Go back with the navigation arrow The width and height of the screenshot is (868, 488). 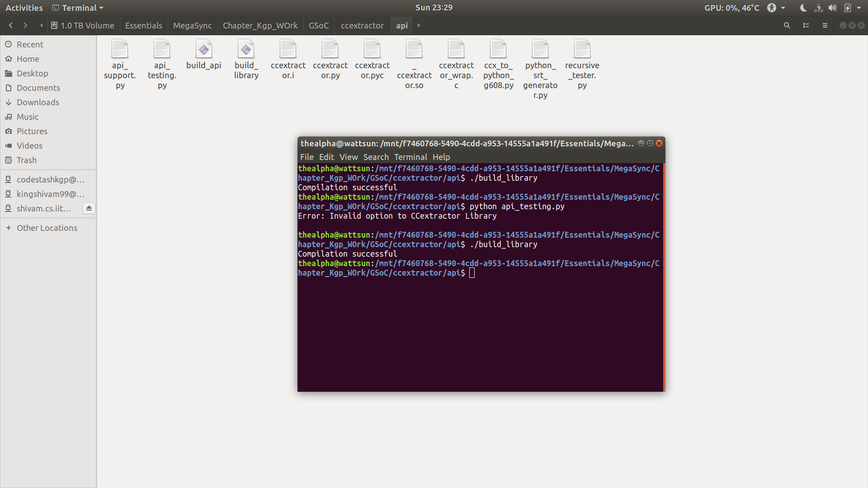pyautogui.click(x=11, y=25)
